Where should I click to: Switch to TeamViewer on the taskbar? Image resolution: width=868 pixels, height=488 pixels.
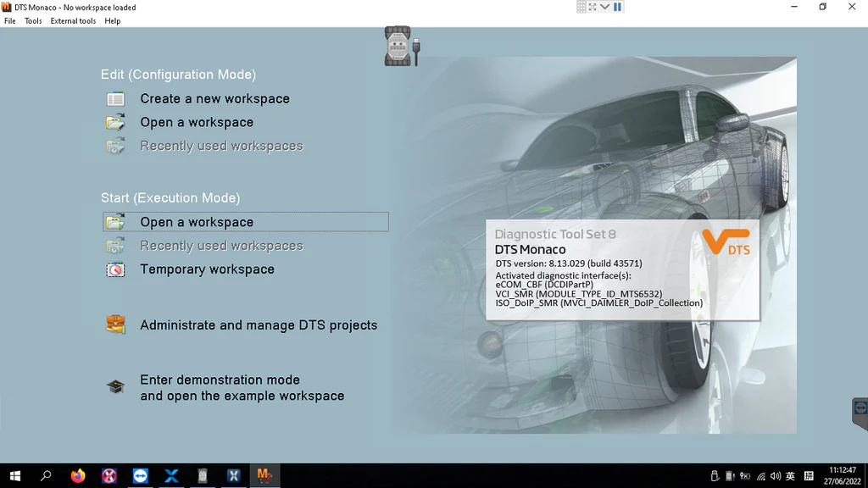(x=140, y=476)
